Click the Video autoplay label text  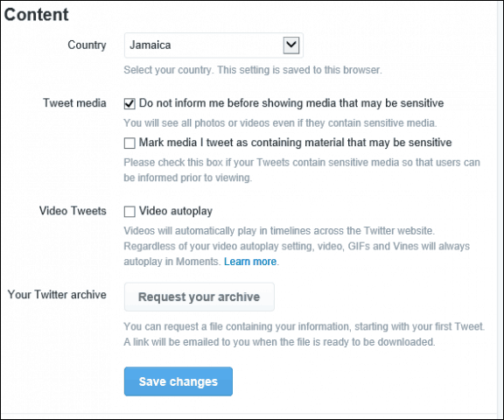[x=176, y=211]
